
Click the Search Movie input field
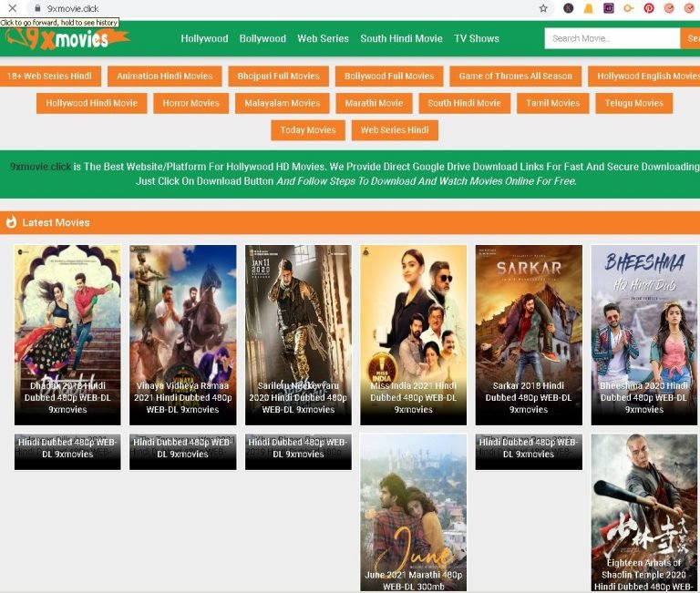(612, 38)
